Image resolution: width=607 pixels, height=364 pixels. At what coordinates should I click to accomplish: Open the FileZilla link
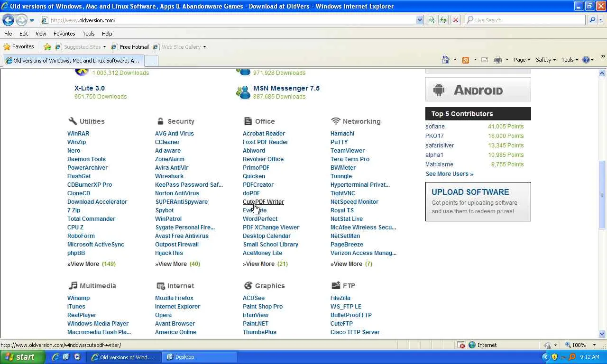pyautogui.click(x=340, y=298)
